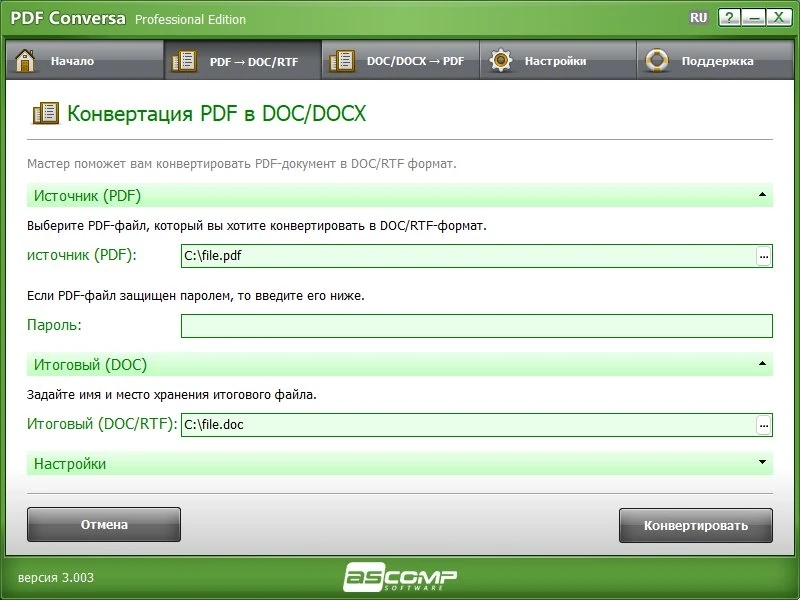
Task: Switch to DOC/DOCX → PDF tab
Action: click(401, 60)
